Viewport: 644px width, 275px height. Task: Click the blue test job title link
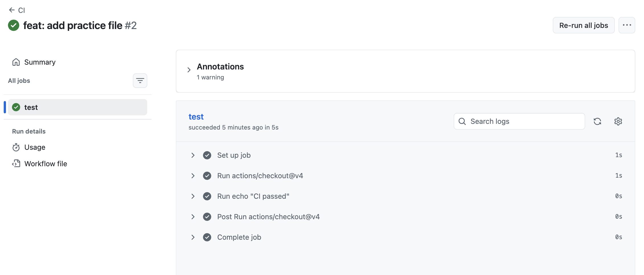(x=196, y=117)
